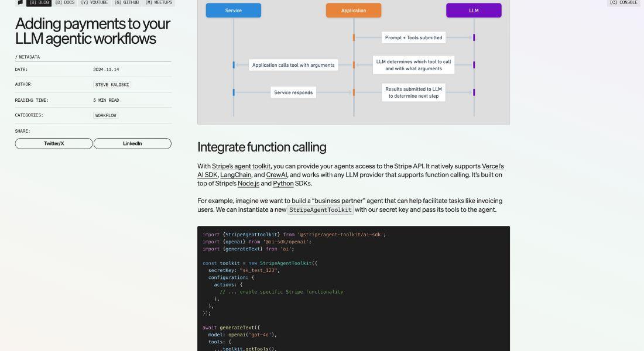This screenshot has height=351, width=644.
Task: Visit the CrewAI link
Action: coord(276,175)
